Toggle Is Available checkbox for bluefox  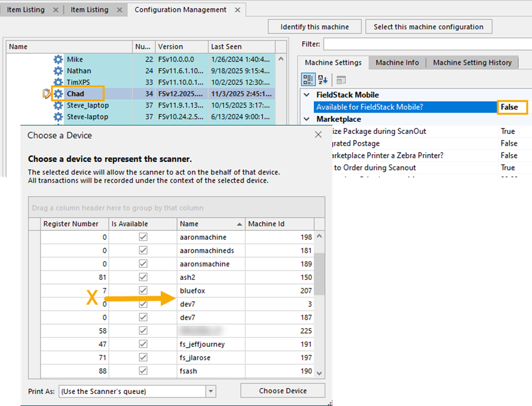click(x=143, y=291)
